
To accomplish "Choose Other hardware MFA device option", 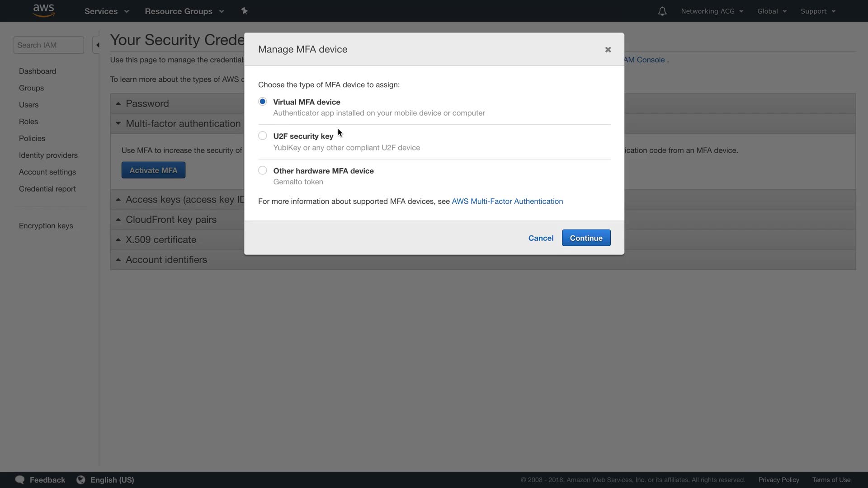I will pos(262,171).
